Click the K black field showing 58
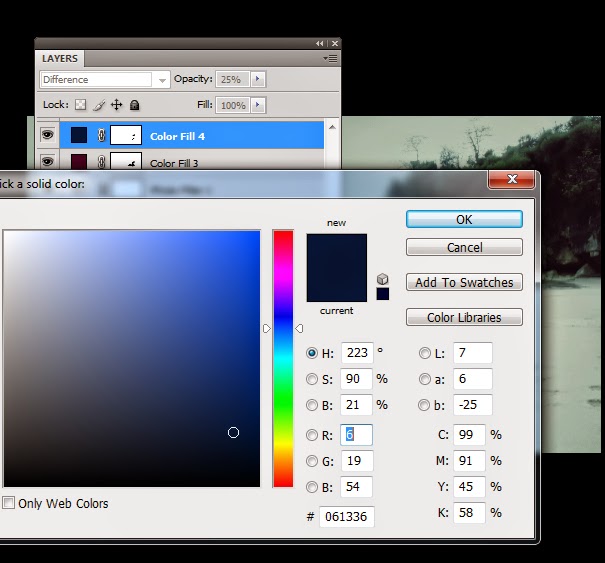605x563 pixels. click(469, 513)
